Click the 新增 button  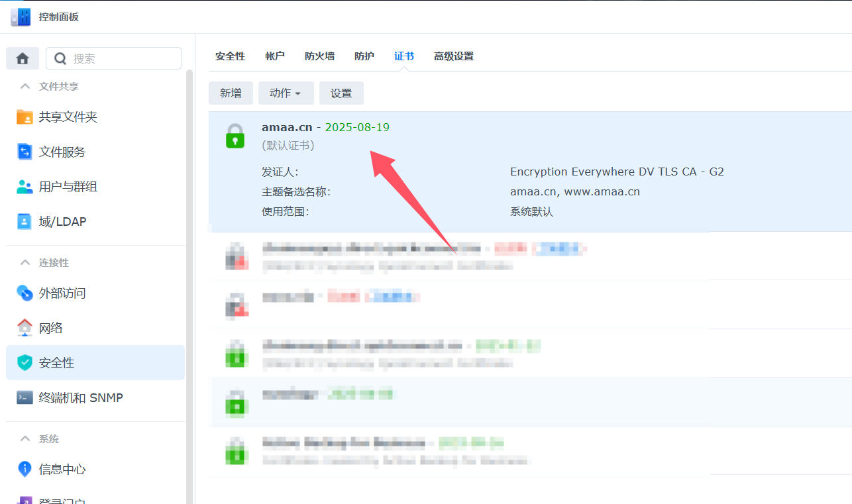pos(231,93)
